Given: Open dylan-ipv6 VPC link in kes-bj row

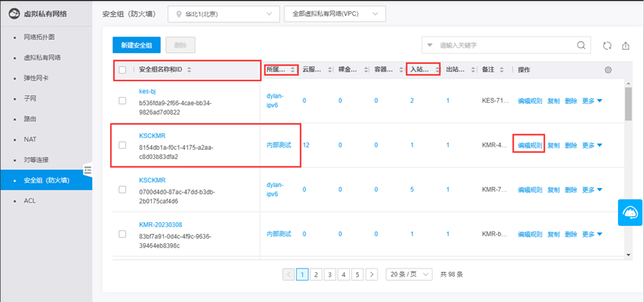Looking at the screenshot, I should (x=275, y=101).
